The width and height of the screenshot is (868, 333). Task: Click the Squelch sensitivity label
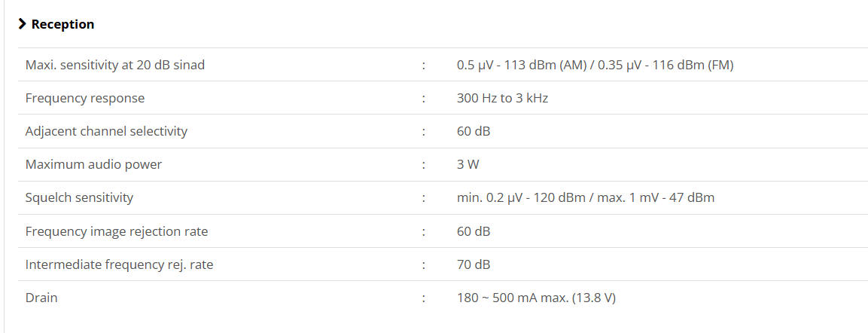[x=79, y=197]
